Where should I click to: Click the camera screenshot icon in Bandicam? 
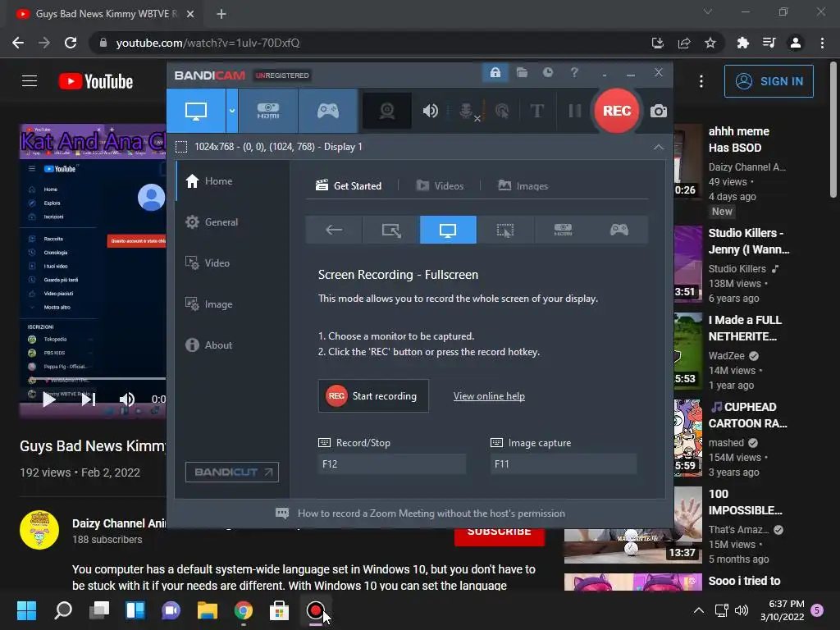click(x=659, y=111)
